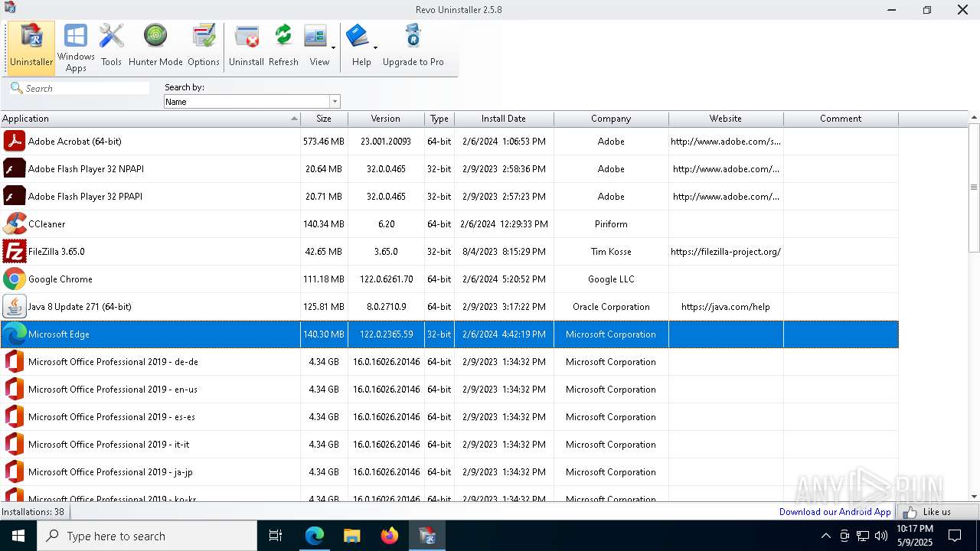Click the Like us thumbs-up icon
The height and width of the screenshot is (551, 980).
click(910, 512)
